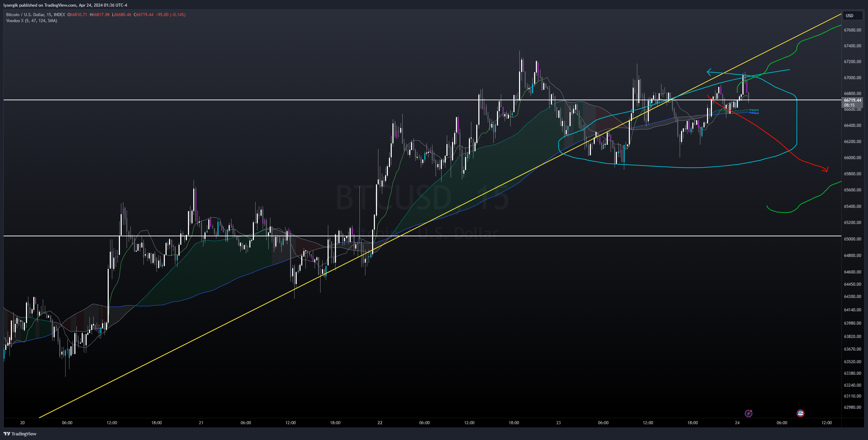Click the high price value H66817.98
Screen dimensions: 868x440
(100, 15)
